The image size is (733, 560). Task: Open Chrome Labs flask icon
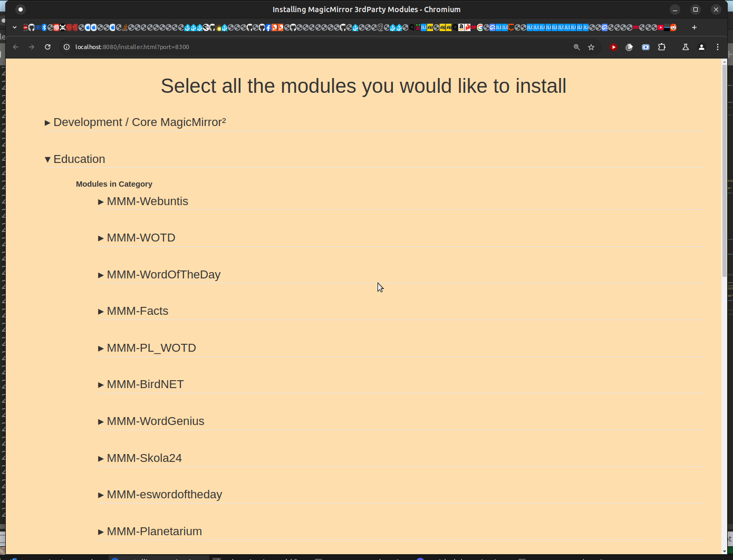[x=686, y=47]
